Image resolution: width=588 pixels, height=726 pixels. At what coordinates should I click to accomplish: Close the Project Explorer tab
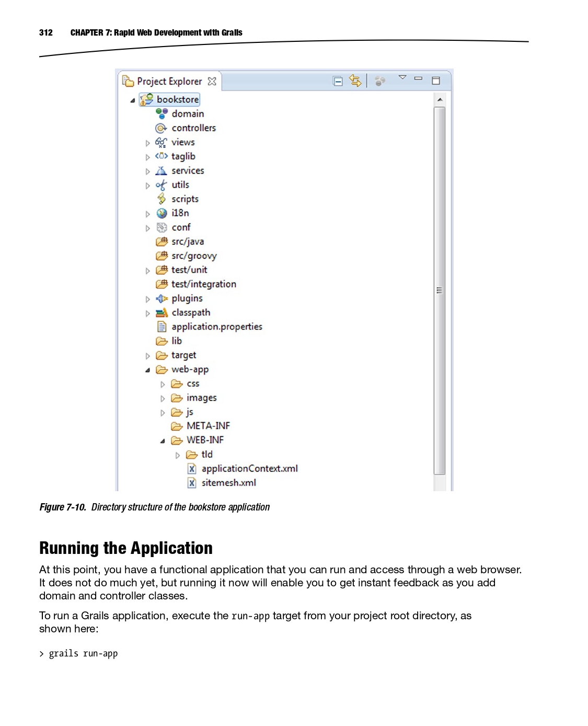(x=212, y=82)
